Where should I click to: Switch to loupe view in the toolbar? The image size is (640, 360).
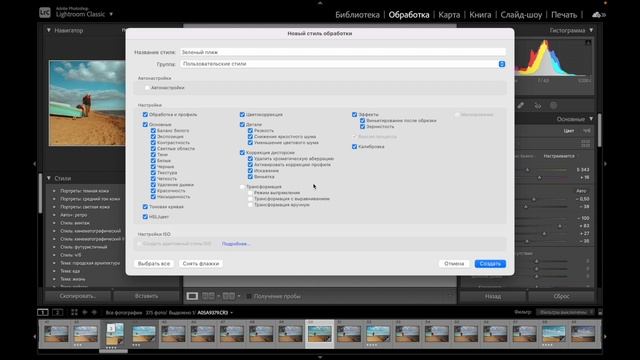(x=192, y=296)
